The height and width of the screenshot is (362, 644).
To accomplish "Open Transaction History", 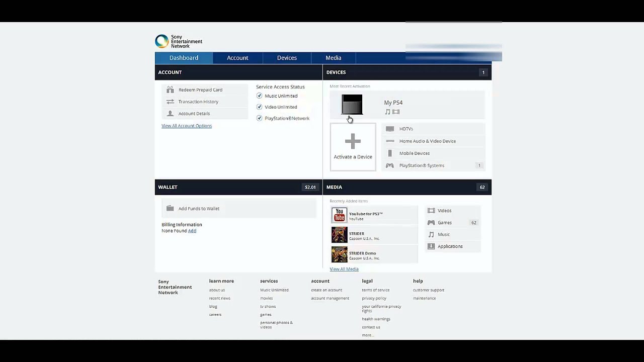I will point(198,102).
